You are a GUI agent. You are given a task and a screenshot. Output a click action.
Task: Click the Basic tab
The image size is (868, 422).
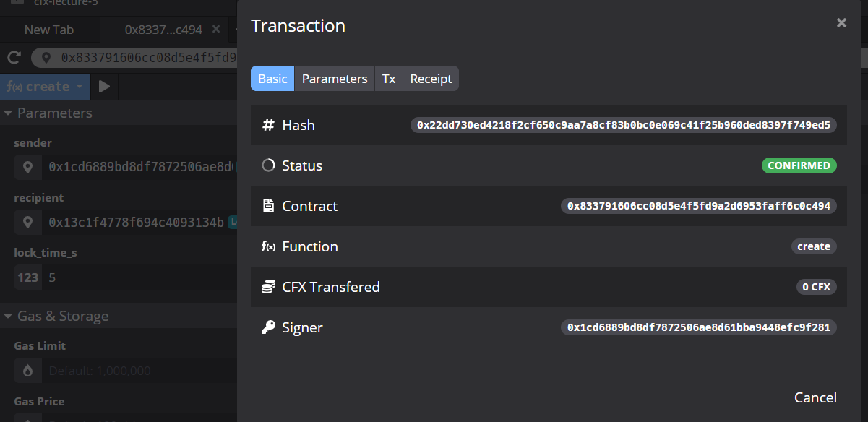click(272, 79)
